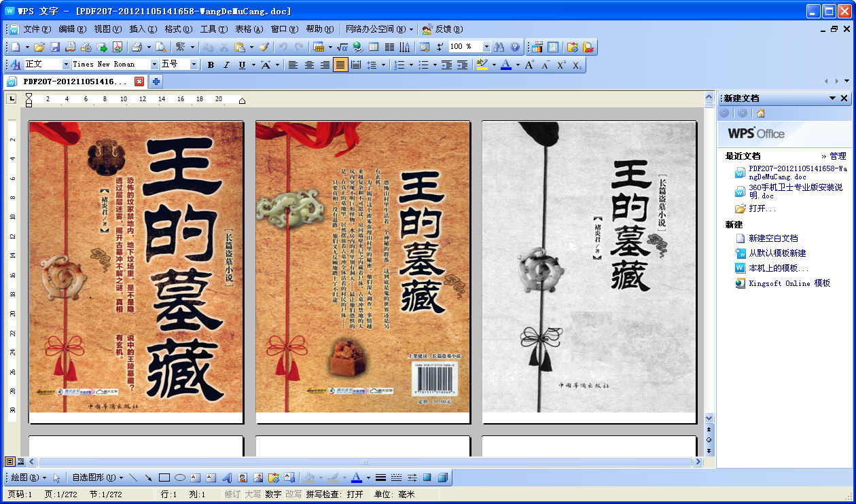Click 新建空白文档 link in side panel

pos(773,238)
